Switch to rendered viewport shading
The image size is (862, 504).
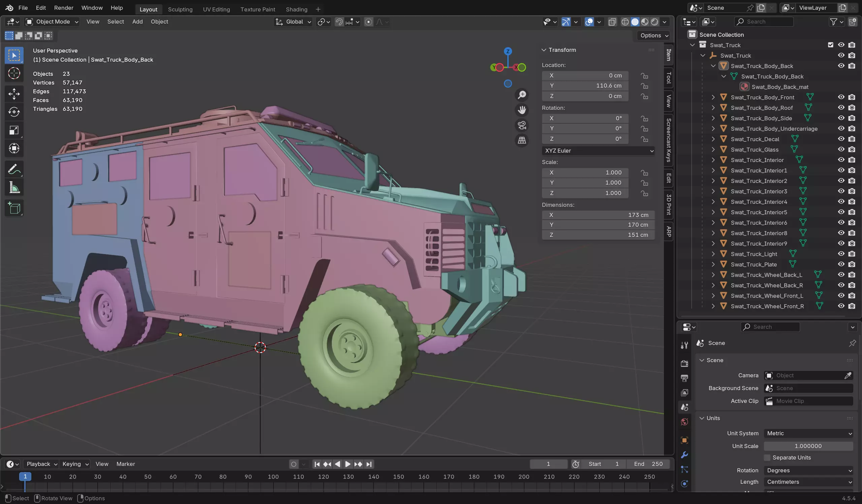[655, 22]
